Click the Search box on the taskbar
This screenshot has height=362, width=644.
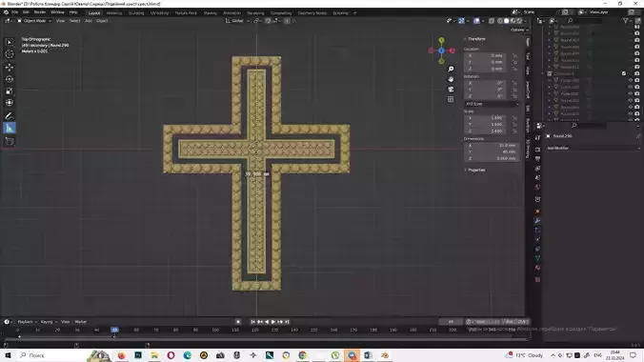click(52, 355)
